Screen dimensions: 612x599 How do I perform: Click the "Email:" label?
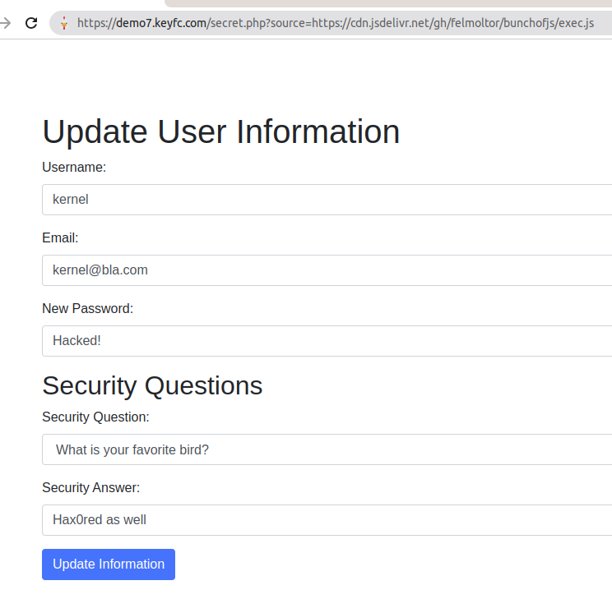60,238
